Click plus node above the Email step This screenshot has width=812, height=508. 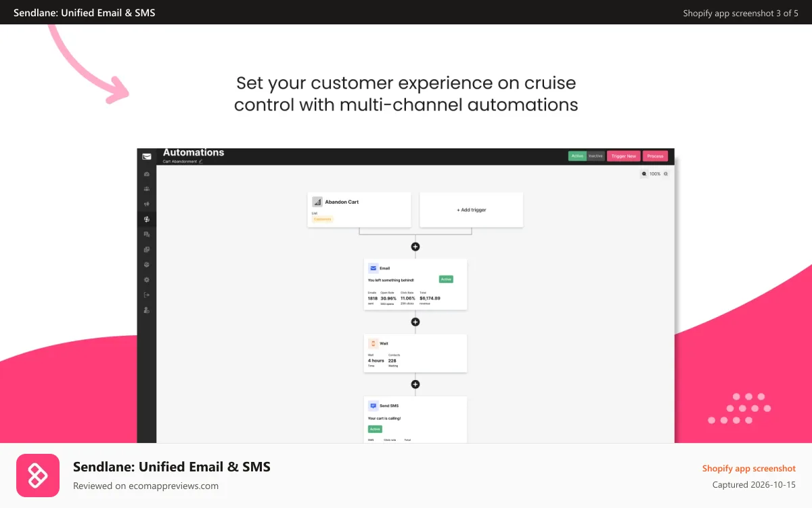[x=415, y=247]
